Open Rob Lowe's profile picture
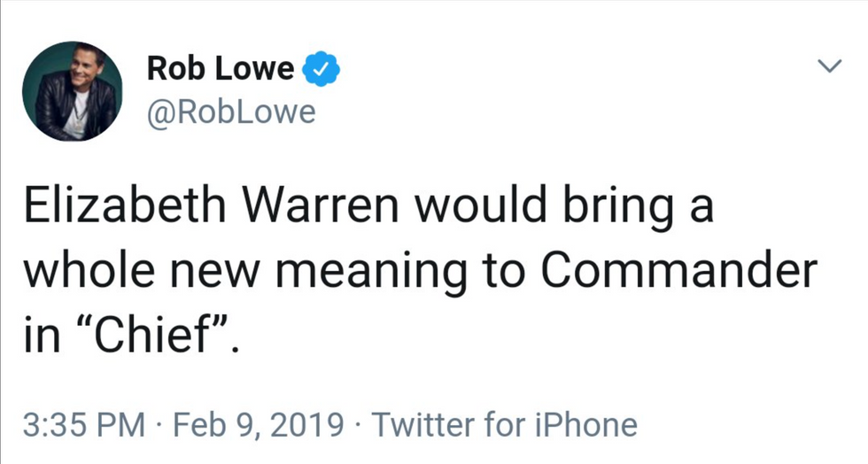The height and width of the screenshot is (464, 868). point(73,91)
